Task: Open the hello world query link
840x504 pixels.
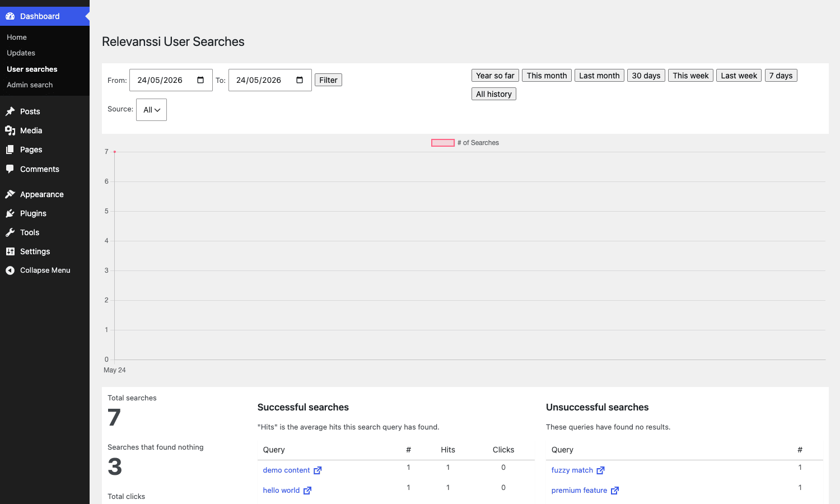Action: (281, 491)
